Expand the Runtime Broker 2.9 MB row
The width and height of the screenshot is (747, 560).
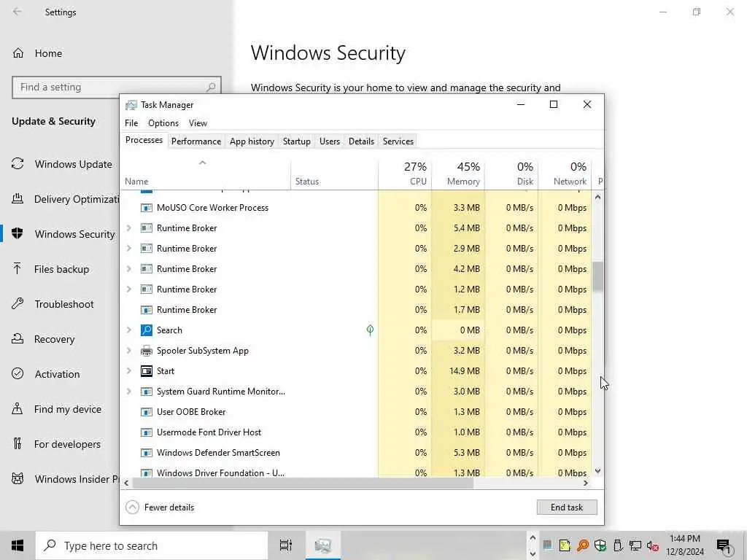[x=128, y=249]
